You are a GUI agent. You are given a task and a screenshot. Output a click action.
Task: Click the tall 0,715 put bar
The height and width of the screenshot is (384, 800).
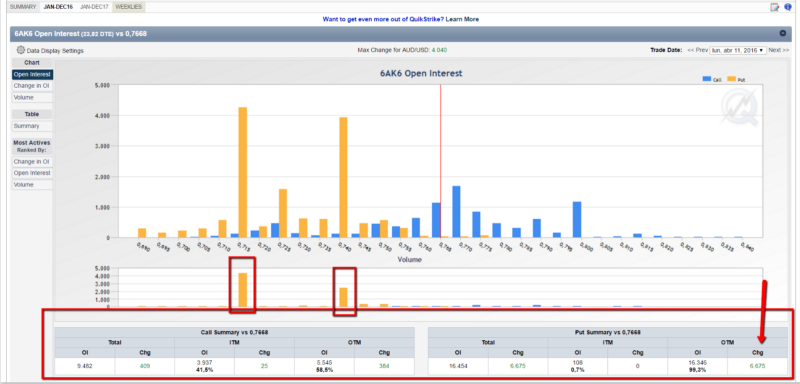pyautogui.click(x=243, y=172)
